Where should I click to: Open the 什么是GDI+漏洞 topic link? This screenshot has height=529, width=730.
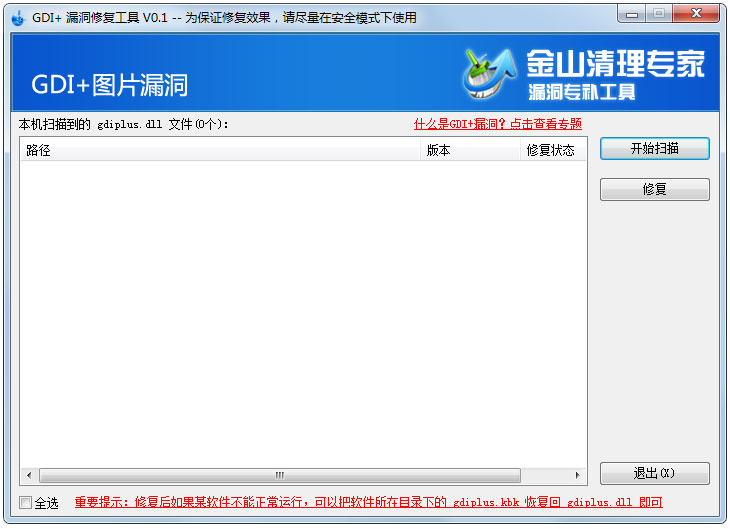(x=498, y=124)
